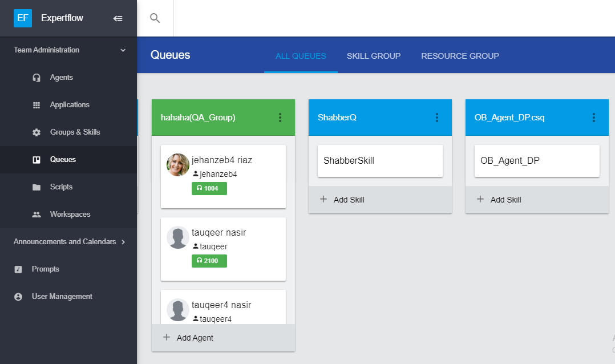Image resolution: width=615 pixels, height=364 pixels.
Task: Open Groups & Skills via the gear icon
Action: pos(37,132)
